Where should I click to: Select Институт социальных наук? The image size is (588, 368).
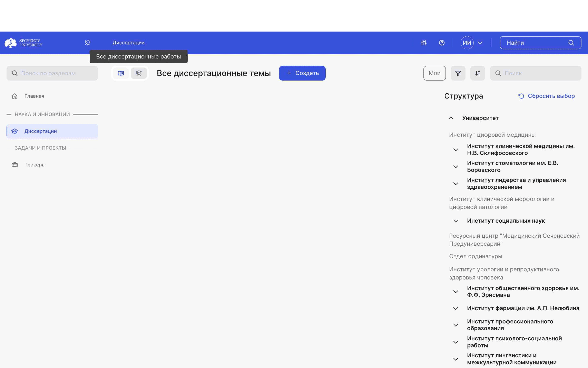[x=506, y=221]
